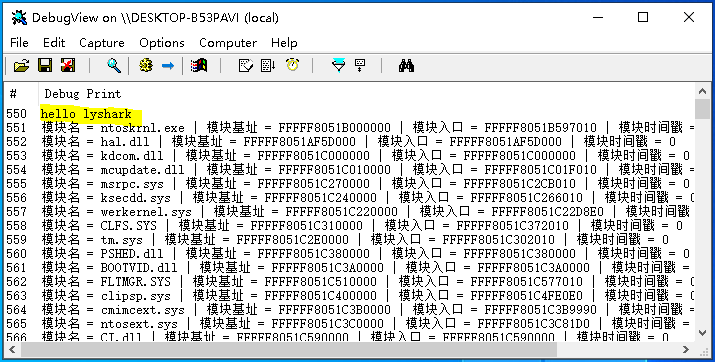Select the FLTMGR.SYS row 562

[350, 281]
